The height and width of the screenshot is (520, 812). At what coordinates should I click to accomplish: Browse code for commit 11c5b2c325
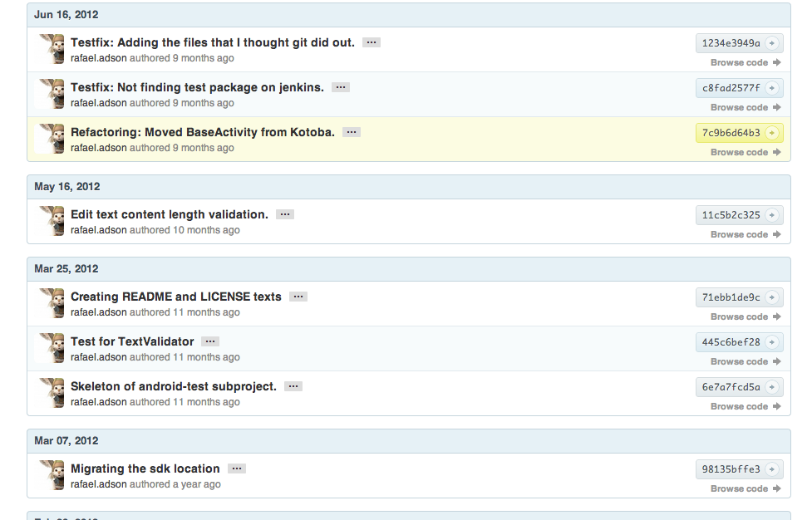click(x=745, y=235)
